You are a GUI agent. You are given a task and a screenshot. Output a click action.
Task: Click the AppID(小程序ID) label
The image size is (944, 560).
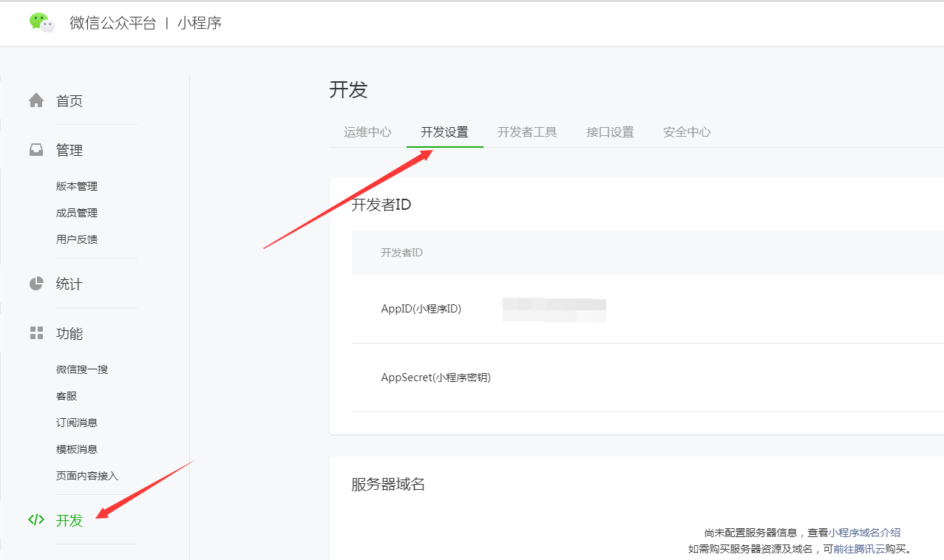[421, 309]
